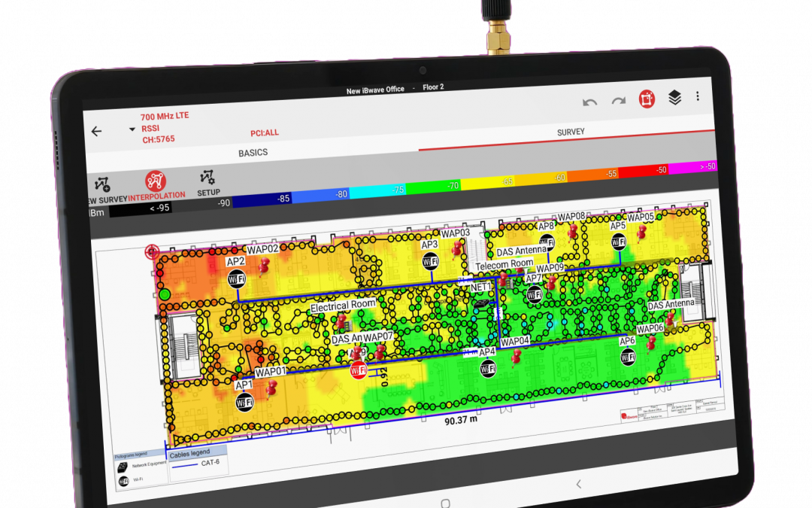Click the New iBwave Office project title

click(x=375, y=90)
